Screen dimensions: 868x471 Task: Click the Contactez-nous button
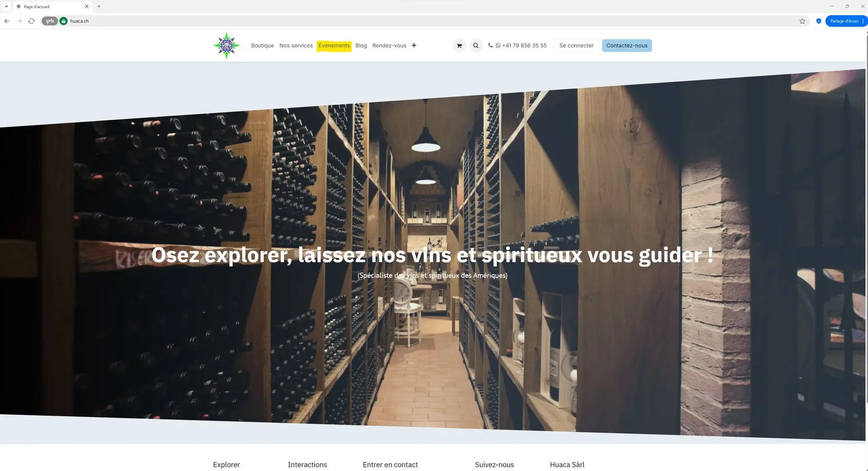tap(627, 46)
